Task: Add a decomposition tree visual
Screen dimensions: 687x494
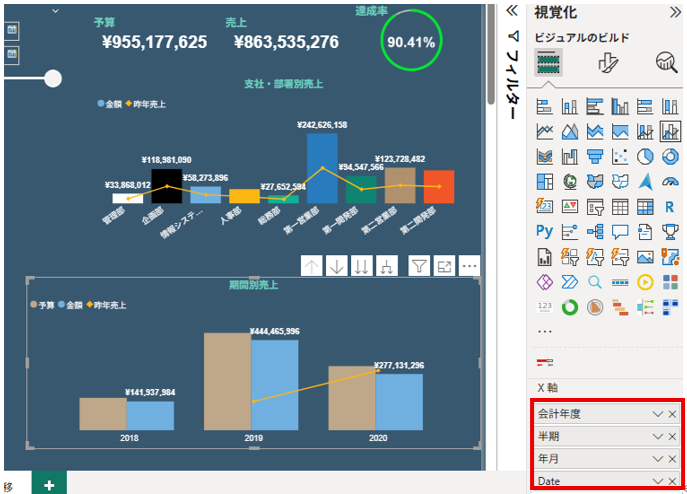Action: tap(595, 231)
